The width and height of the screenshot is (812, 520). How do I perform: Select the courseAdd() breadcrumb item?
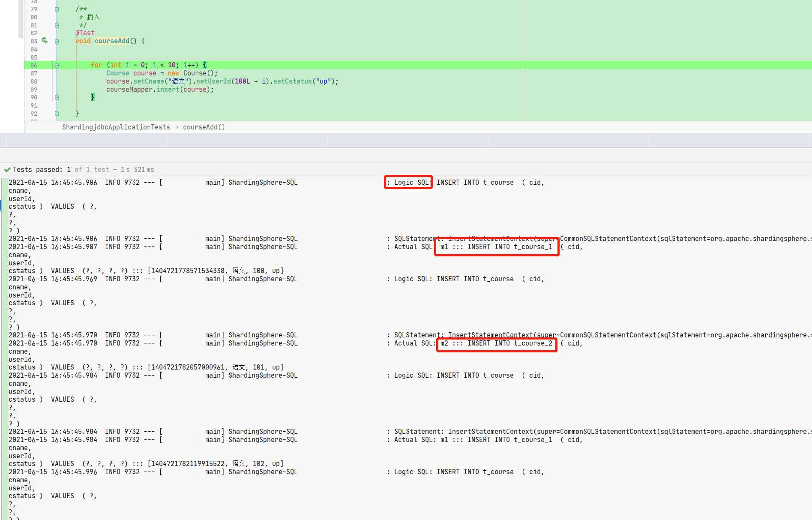(204, 127)
